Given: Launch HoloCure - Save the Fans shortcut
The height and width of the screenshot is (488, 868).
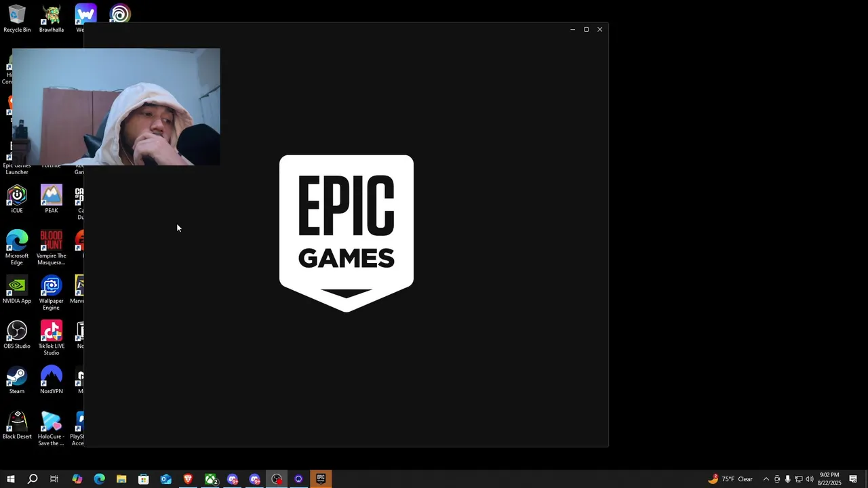Looking at the screenshot, I should coord(52,428).
